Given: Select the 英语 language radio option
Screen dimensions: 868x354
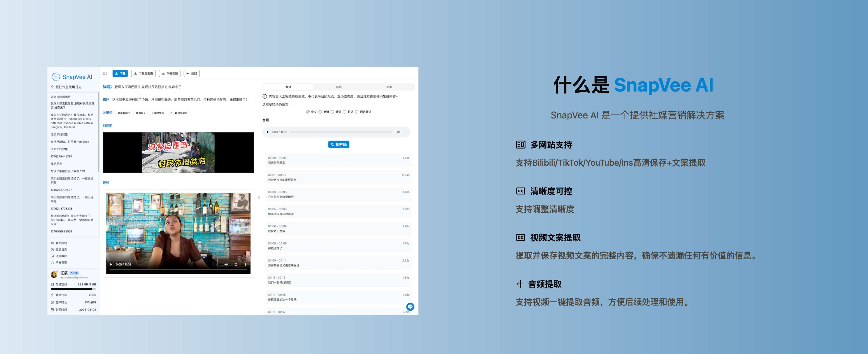Looking at the screenshot, I should click(x=320, y=112).
